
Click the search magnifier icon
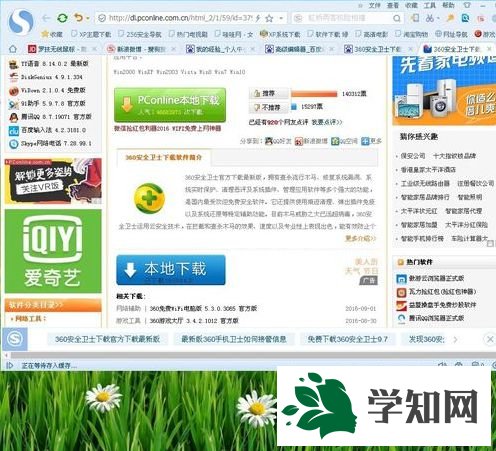tap(397, 18)
